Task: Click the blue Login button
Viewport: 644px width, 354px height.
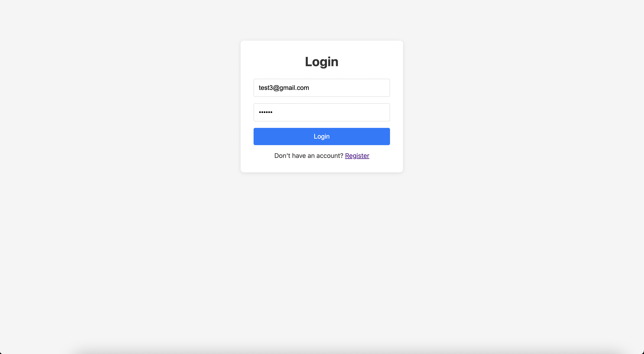Action: 322,136
